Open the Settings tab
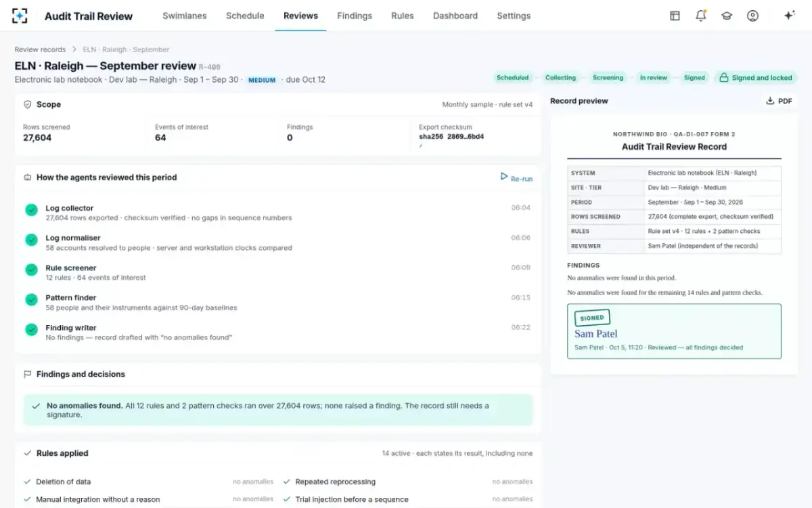This screenshot has width=812, height=508. pos(514,16)
